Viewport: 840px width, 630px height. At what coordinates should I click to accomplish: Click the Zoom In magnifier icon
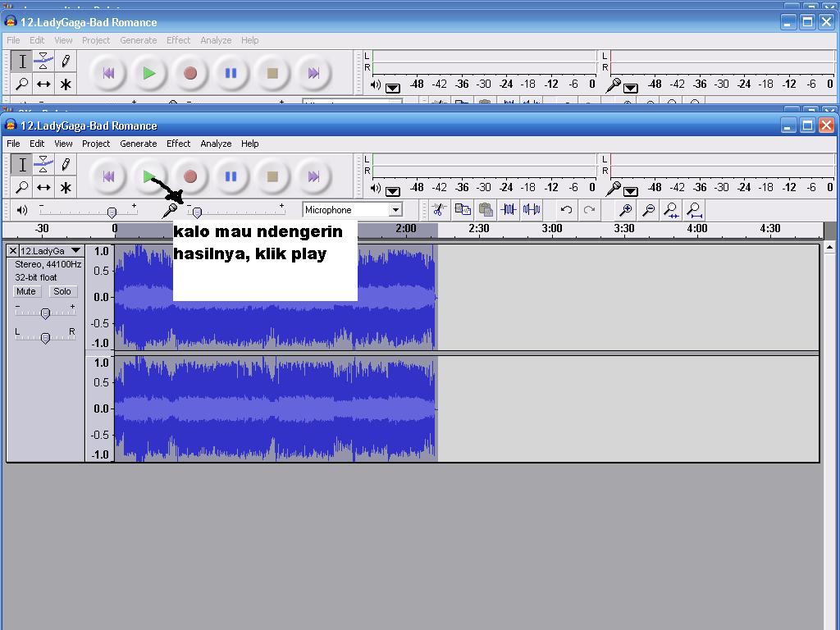pos(625,209)
